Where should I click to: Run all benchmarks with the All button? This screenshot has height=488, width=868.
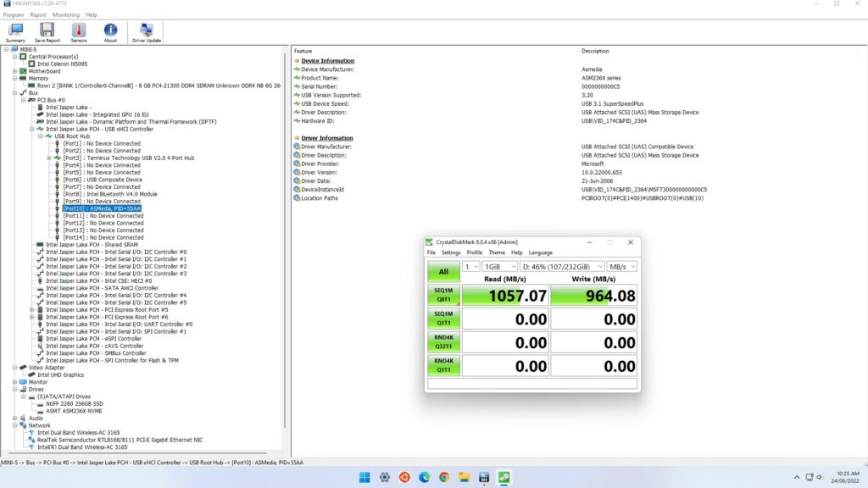[x=443, y=271]
